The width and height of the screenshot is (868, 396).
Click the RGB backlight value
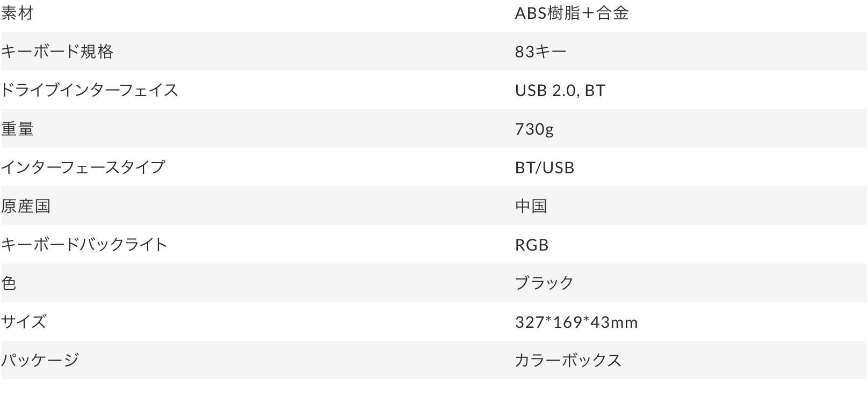[x=531, y=245]
